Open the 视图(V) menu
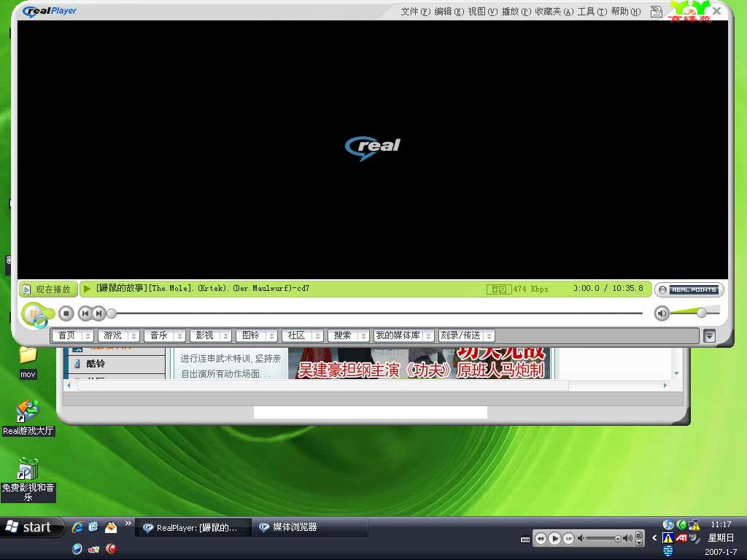 click(483, 12)
